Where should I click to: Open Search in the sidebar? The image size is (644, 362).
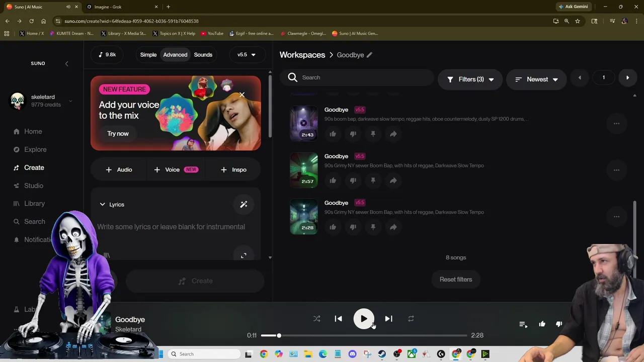(35, 222)
